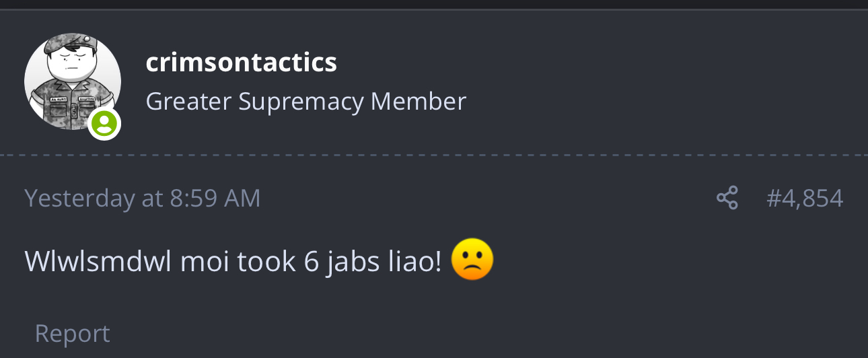This screenshot has width=868, height=358.
Task: Click the word "Yesterday" in post date
Action: coord(79,198)
